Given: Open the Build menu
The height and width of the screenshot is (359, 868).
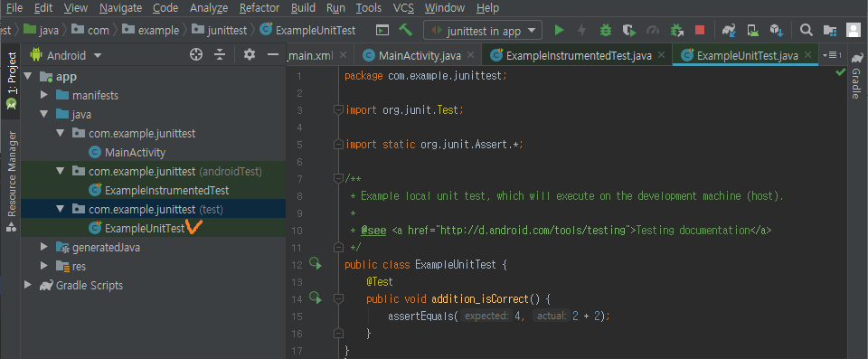Looking at the screenshot, I should pyautogui.click(x=303, y=8).
